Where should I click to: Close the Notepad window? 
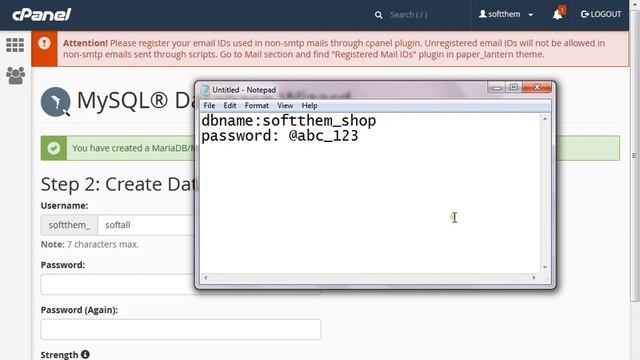[x=537, y=87]
